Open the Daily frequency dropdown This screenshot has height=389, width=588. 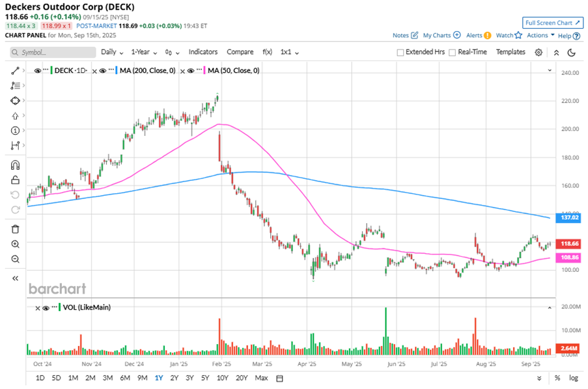click(112, 52)
